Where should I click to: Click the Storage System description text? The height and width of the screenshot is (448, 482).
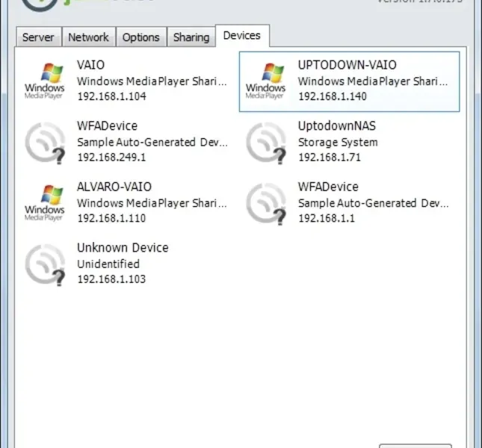pyautogui.click(x=338, y=143)
